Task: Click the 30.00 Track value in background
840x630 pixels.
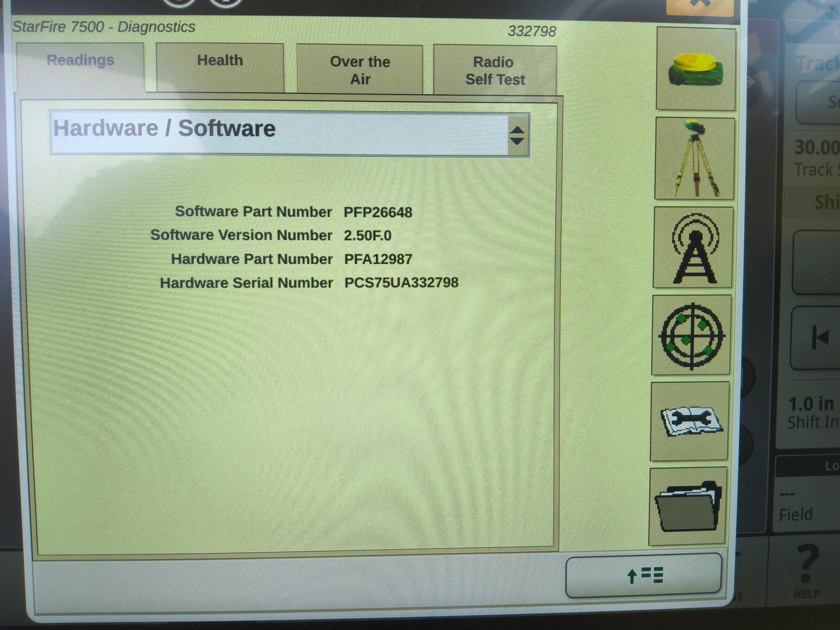Action: 816,147
